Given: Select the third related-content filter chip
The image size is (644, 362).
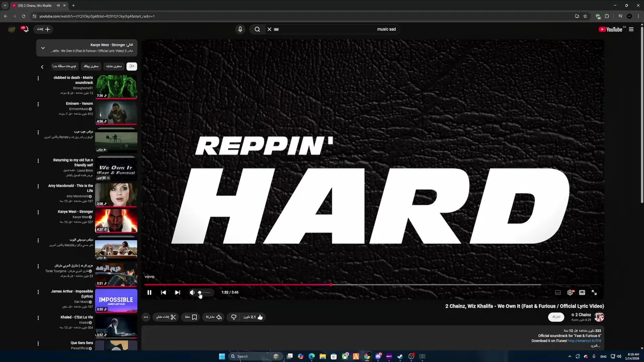Looking at the screenshot, I should (91, 66).
